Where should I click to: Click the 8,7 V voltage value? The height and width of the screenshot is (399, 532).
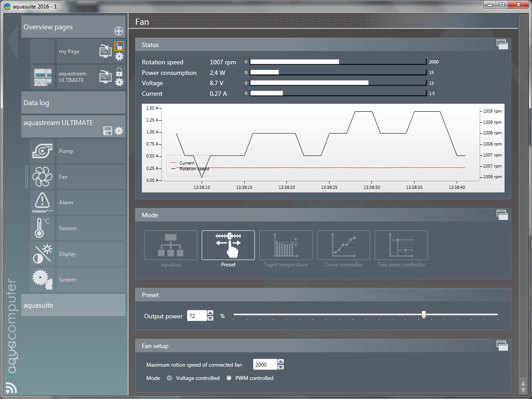[217, 83]
